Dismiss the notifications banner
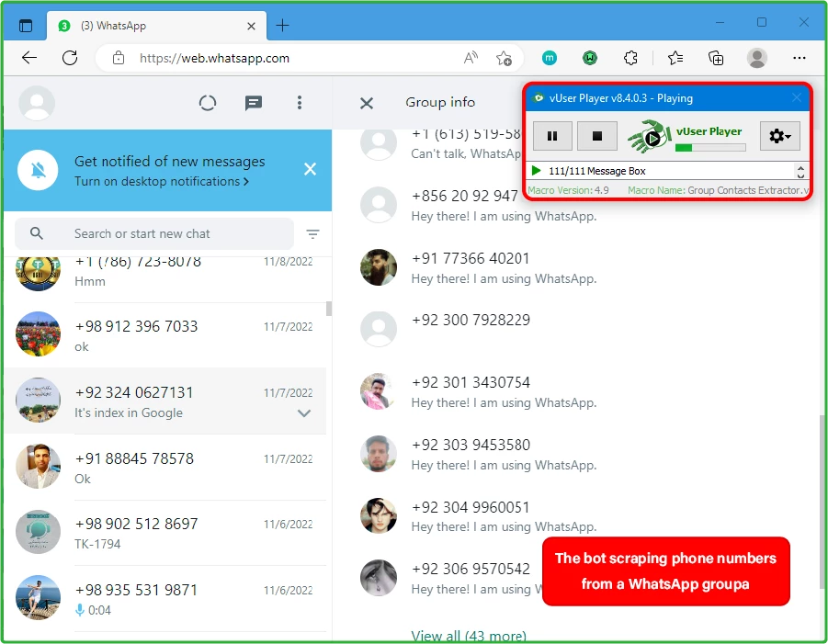The width and height of the screenshot is (828, 644). 310,169
